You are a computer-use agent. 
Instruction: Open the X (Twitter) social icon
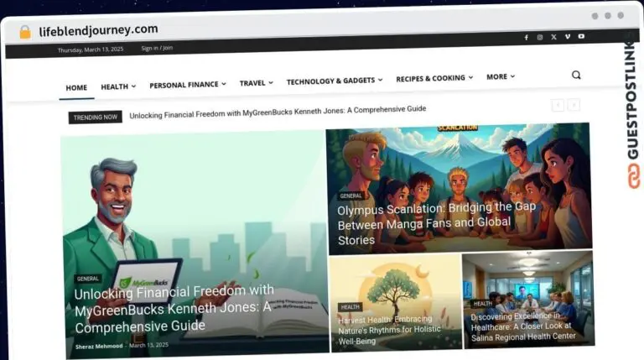(x=553, y=37)
